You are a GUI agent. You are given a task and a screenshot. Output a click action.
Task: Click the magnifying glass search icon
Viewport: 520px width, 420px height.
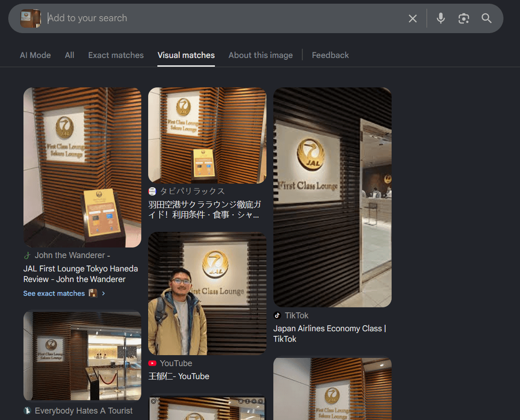click(x=486, y=18)
